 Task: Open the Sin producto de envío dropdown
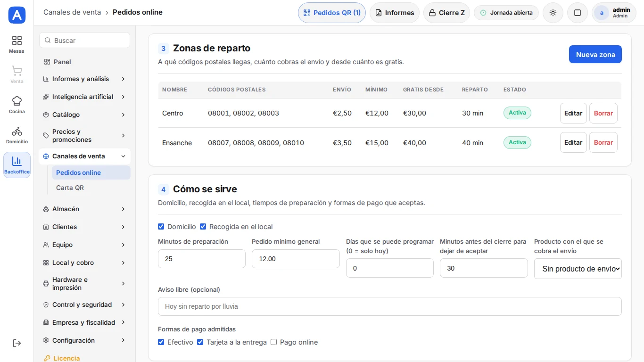tap(578, 269)
